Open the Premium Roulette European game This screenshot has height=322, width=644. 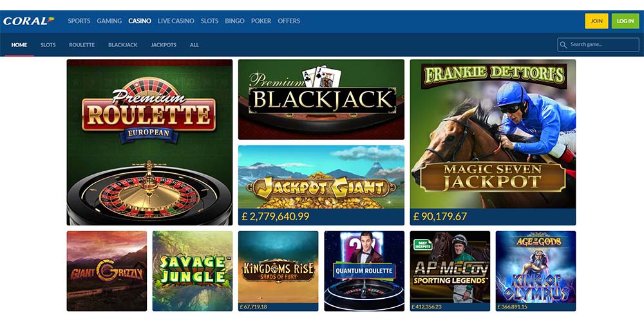point(149,142)
